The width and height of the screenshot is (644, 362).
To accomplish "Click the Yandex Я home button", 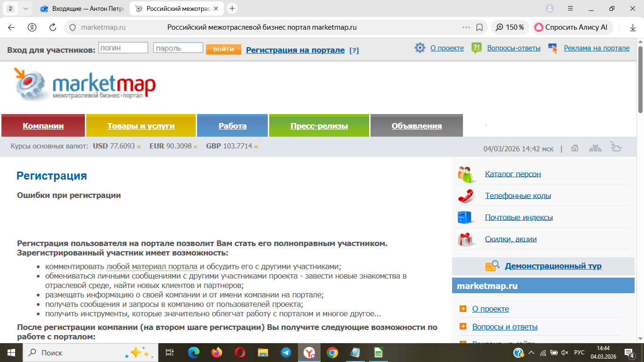I will [32, 27].
